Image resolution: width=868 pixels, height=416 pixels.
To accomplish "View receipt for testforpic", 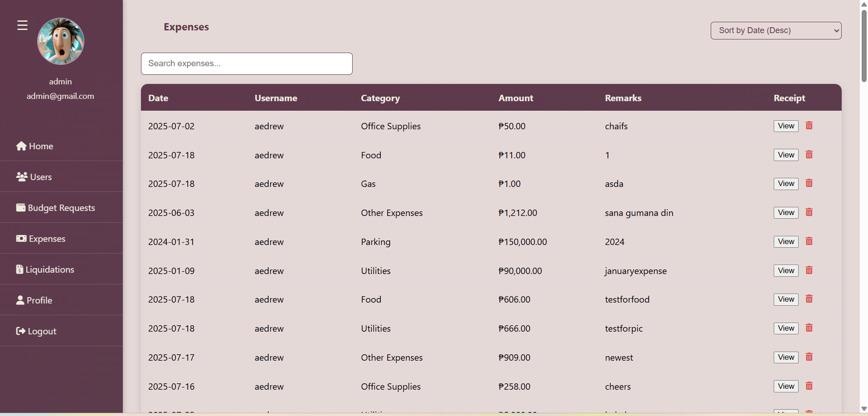I will pyautogui.click(x=786, y=328).
